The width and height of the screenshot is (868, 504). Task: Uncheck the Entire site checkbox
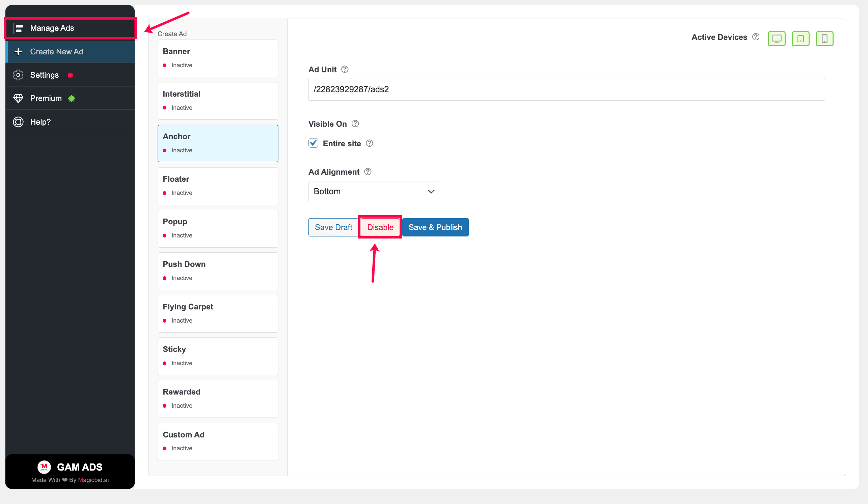[313, 143]
